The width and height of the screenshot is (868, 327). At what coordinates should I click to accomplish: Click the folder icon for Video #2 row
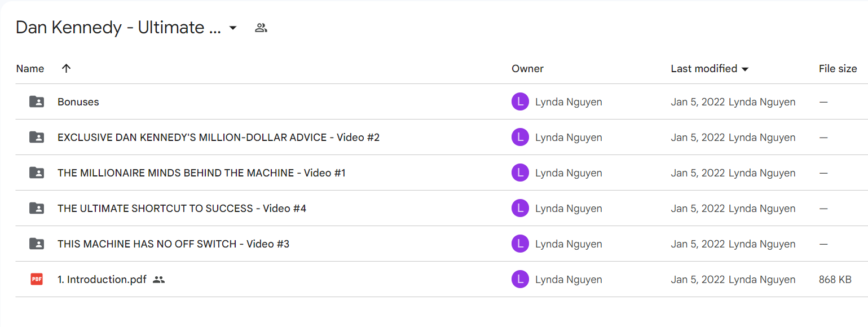(x=37, y=137)
